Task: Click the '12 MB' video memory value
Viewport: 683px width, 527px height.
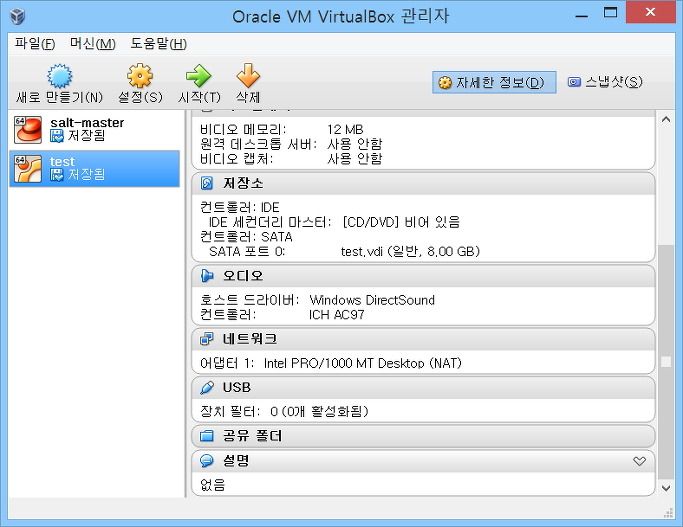Action: (345, 129)
